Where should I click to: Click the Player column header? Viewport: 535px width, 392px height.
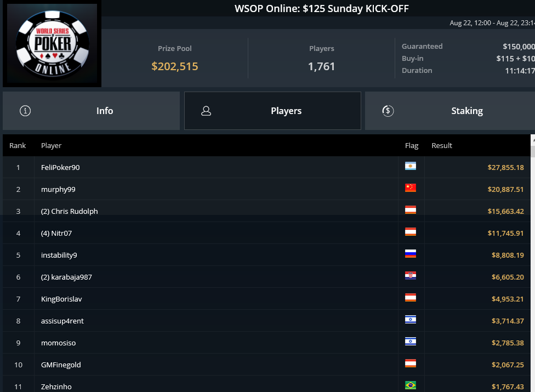coord(51,145)
